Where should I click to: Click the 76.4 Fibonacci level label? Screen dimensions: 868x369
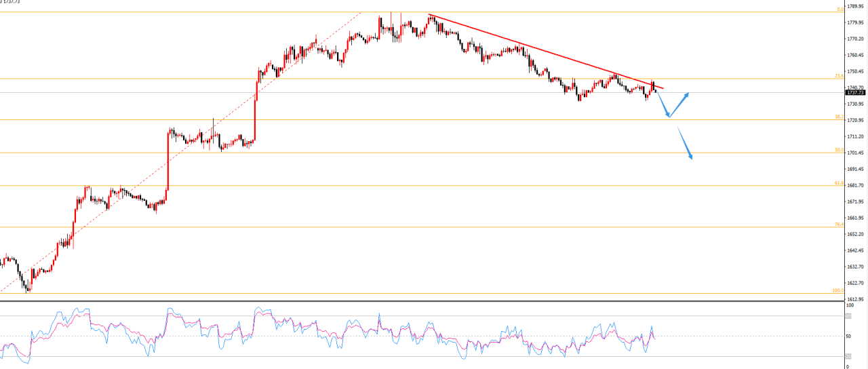(838, 225)
